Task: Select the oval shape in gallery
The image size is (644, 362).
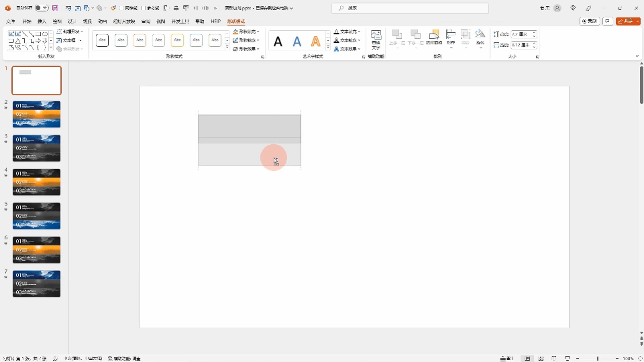Action: (x=45, y=34)
